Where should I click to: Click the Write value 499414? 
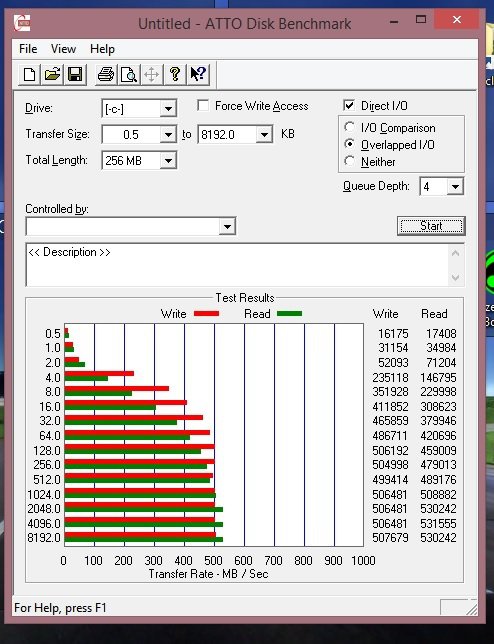click(390, 479)
